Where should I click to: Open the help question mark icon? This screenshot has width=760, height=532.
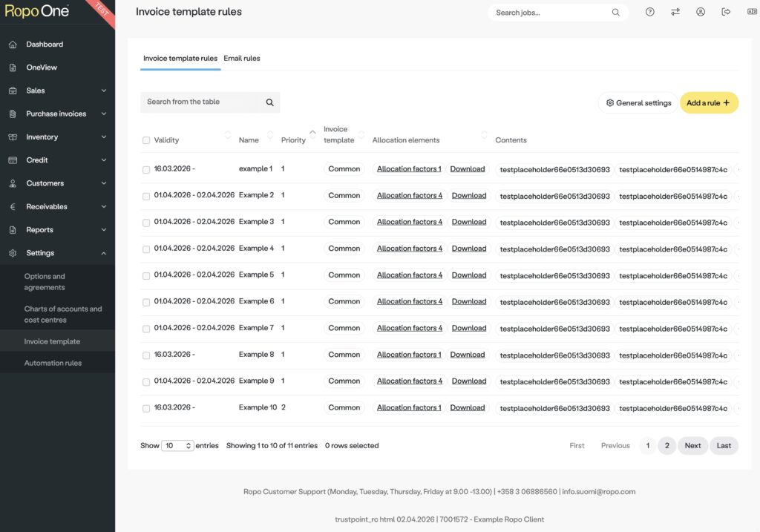650,12
